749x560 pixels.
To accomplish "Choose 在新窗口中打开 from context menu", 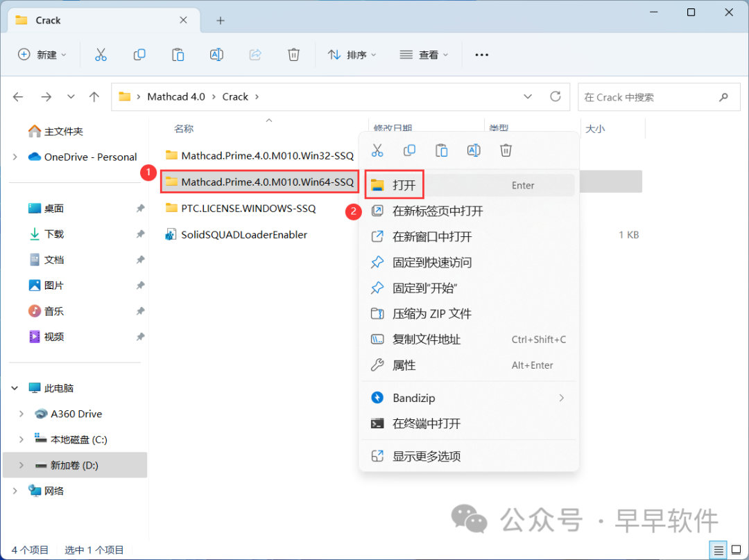I will 469,237.
